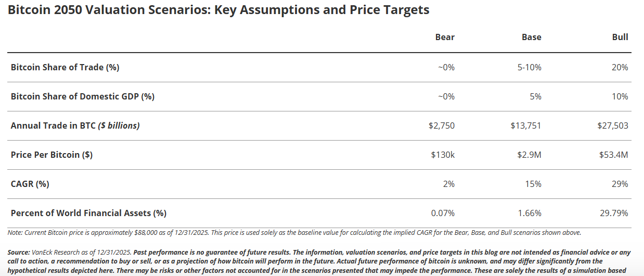Image resolution: width=644 pixels, height=276 pixels.
Task: Click the Bitcoin 2050 Valuation Scenarios title
Action: point(218,10)
